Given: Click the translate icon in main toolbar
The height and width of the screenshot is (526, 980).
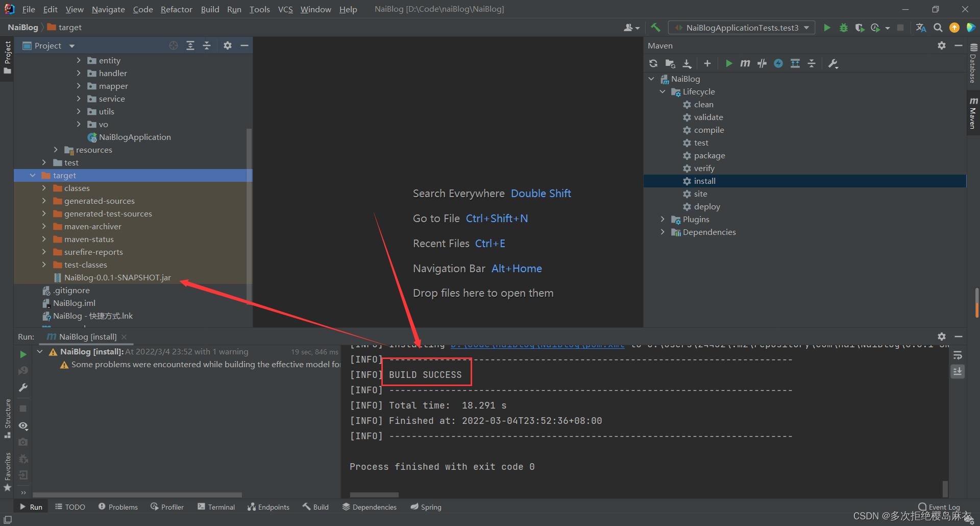Looking at the screenshot, I should pos(921,28).
